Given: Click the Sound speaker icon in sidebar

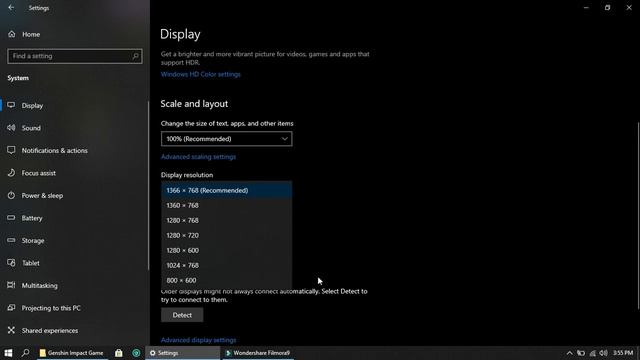Looking at the screenshot, I should click(x=11, y=128).
